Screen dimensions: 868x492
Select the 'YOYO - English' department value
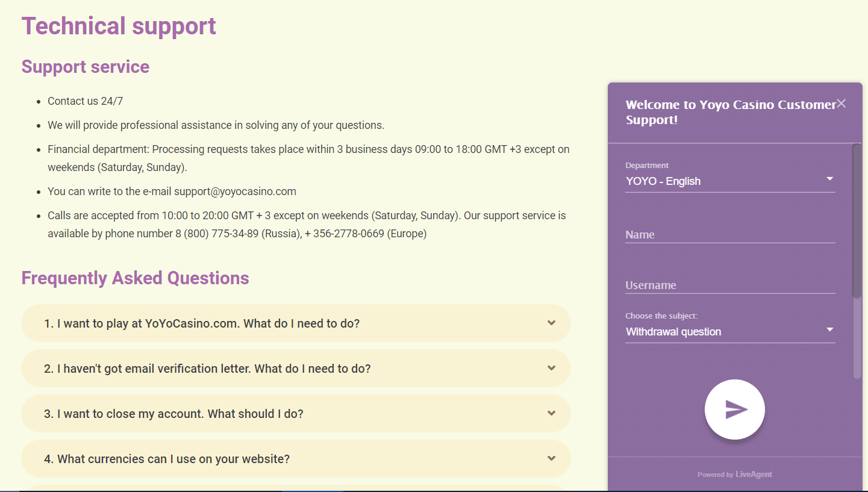pyautogui.click(x=663, y=181)
